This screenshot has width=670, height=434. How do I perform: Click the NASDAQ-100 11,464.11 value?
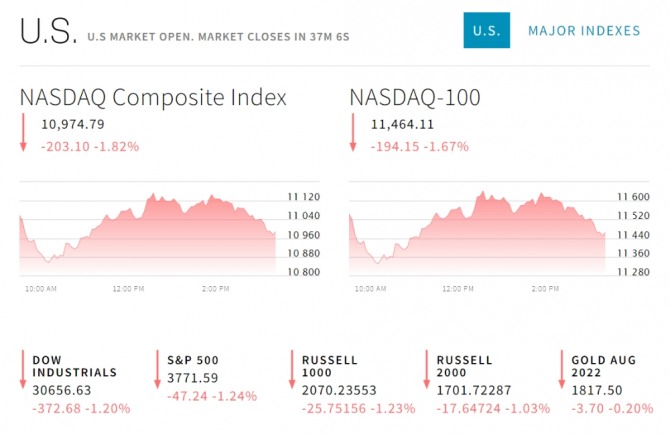pos(402,125)
